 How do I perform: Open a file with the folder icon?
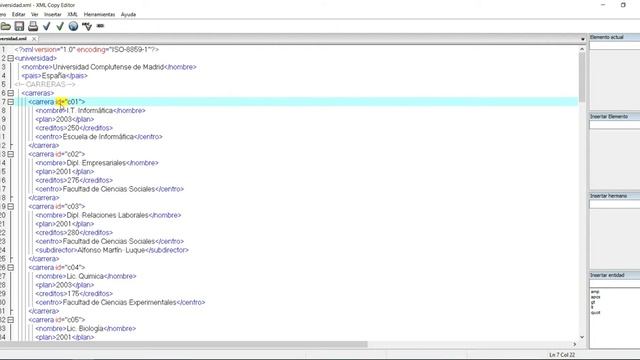[5, 27]
